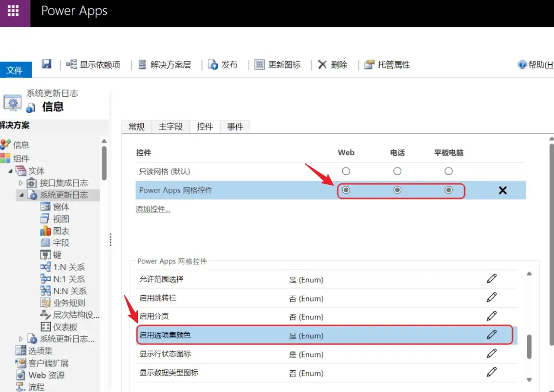Edit 启用选项集颜色 with the pencil icon
The width and height of the screenshot is (554, 392).
491,335
